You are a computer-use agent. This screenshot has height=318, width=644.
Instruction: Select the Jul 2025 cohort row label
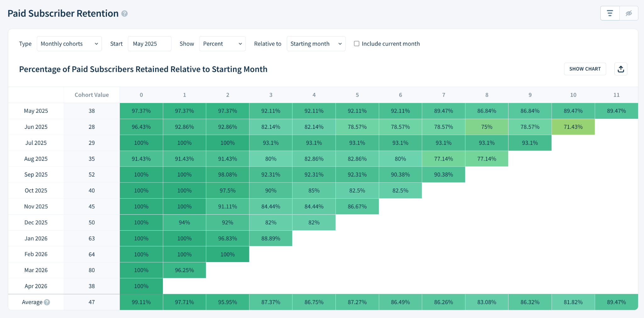click(36, 143)
